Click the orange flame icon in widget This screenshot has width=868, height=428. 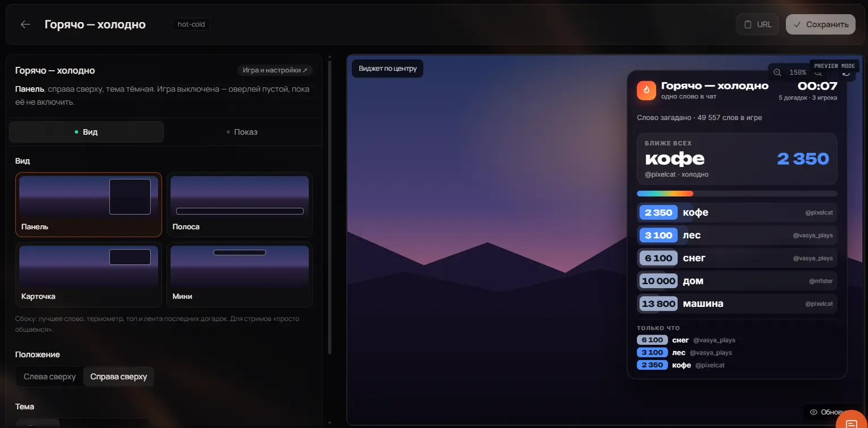click(646, 91)
